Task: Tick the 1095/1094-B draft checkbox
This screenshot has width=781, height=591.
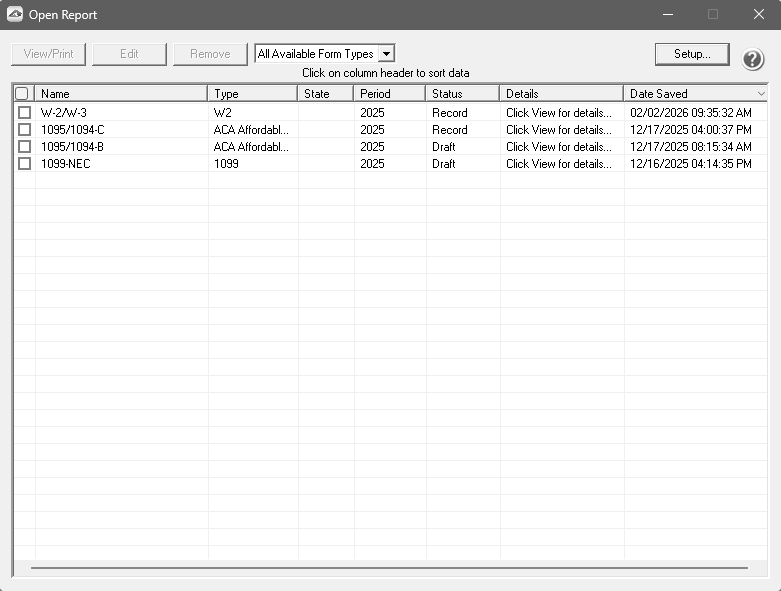Action: [x=24, y=147]
